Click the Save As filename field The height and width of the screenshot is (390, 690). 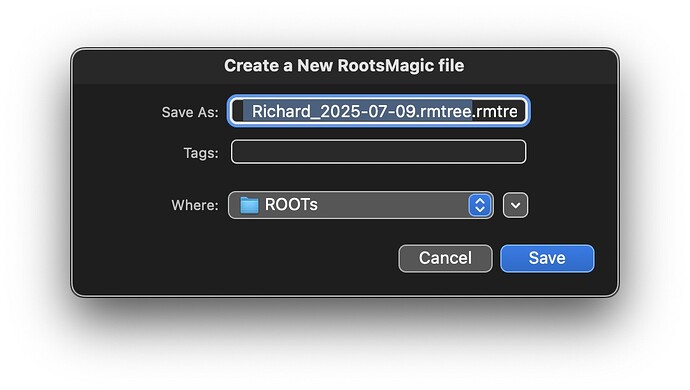pyautogui.click(x=378, y=111)
